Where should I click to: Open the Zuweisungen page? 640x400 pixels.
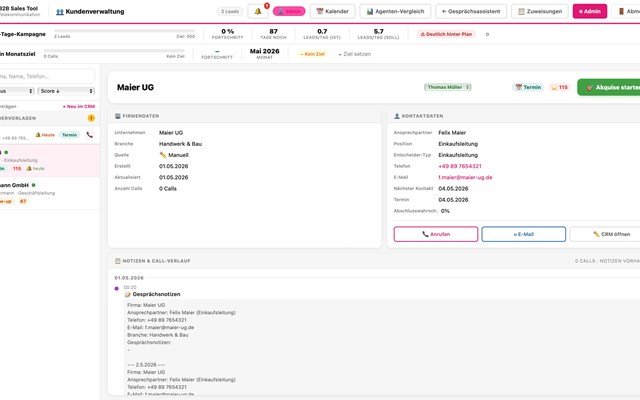pos(540,11)
